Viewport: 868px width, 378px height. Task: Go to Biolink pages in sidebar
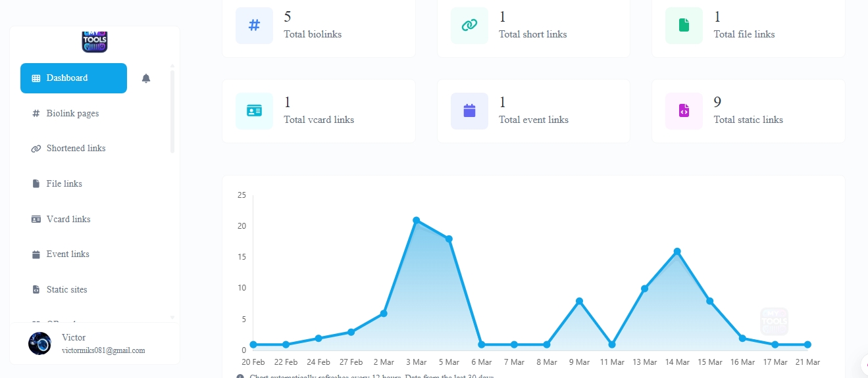(x=72, y=114)
